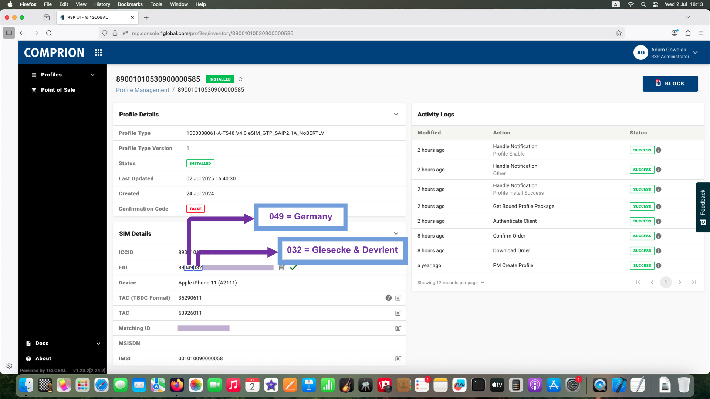
Task: Copy the Matching ID value
Action: pos(398,328)
